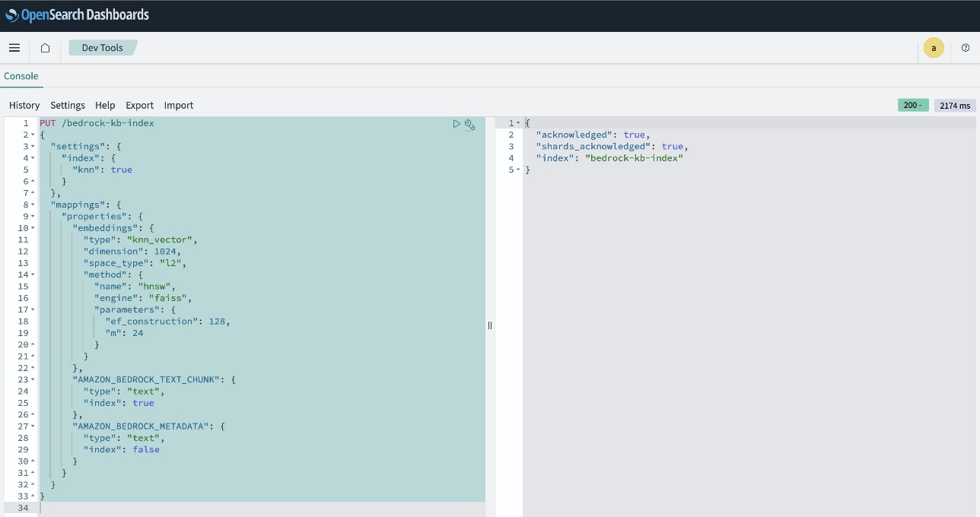Click the PUT /bedrock-kb-index request line
980x517 pixels.
coord(97,123)
